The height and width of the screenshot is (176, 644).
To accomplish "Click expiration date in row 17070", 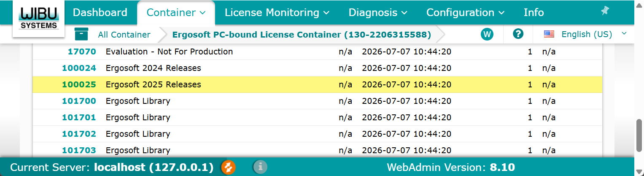I will [x=407, y=51].
